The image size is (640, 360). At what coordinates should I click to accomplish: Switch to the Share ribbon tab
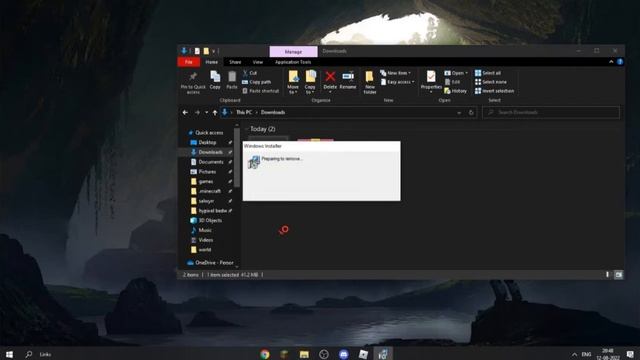tap(235, 62)
